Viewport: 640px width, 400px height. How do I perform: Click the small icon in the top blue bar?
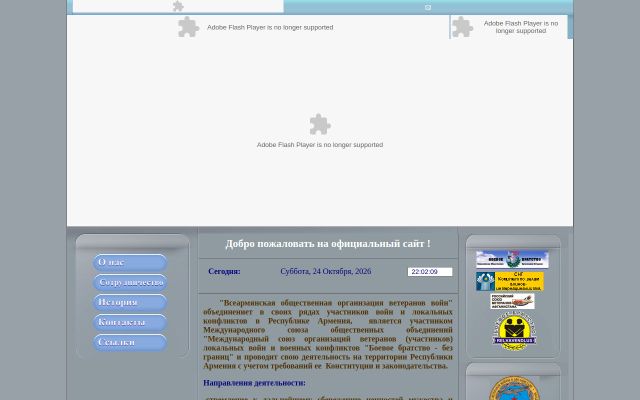[428, 7]
